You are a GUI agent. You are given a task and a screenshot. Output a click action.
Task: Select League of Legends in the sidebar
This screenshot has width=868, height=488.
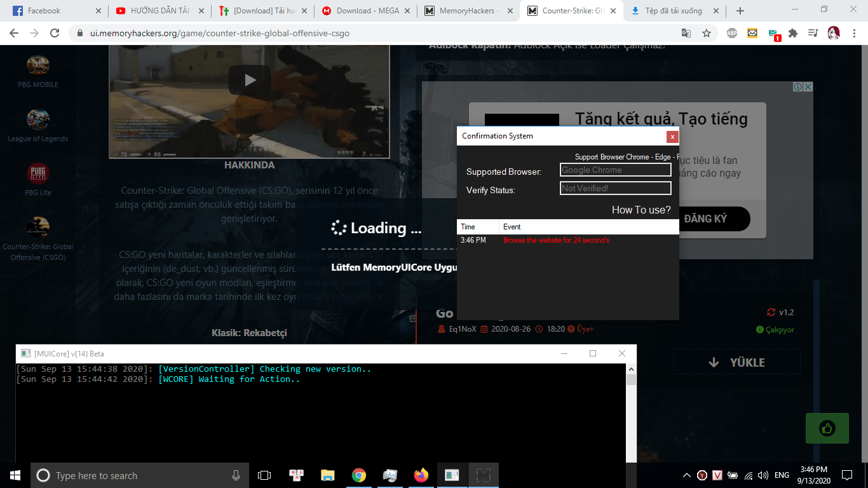point(38,125)
